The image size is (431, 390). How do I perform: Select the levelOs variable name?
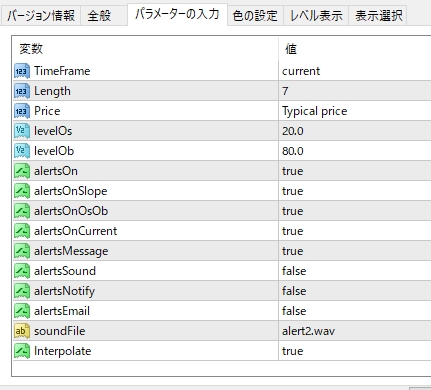point(53,131)
